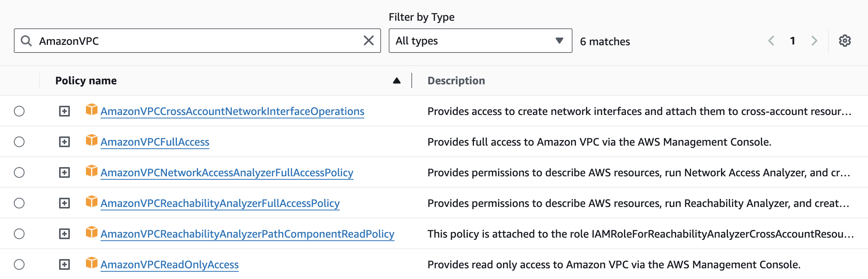Select the AmazonVPCReachabilityAnalyzerPathComponentReadPolicy radio button
Image resolution: width=868 pixels, height=279 pixels.
click(19, 234)
